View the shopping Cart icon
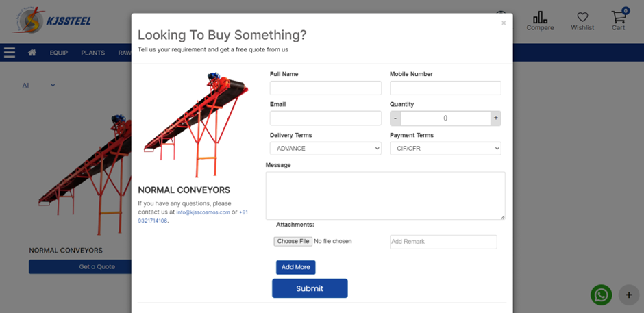The width and height of the screenshot is (644, 313). pos(618,17)
